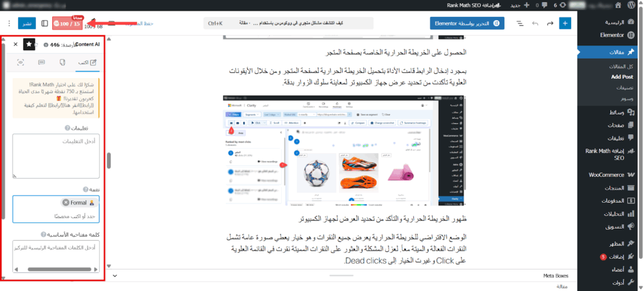Click the Content AI star icon
Screen dimensions: 644x291
30,44
